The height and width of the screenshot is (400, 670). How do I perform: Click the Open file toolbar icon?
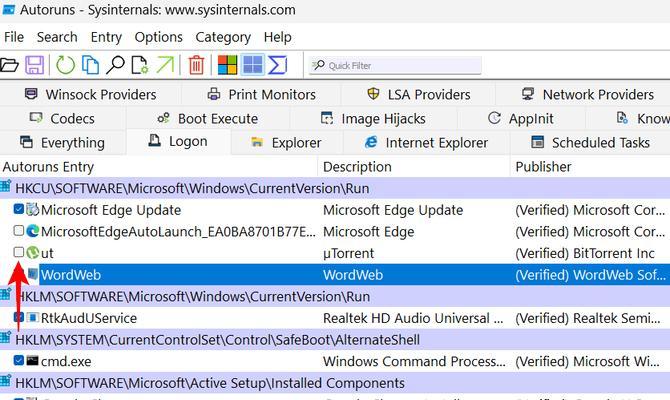point(9,65)
